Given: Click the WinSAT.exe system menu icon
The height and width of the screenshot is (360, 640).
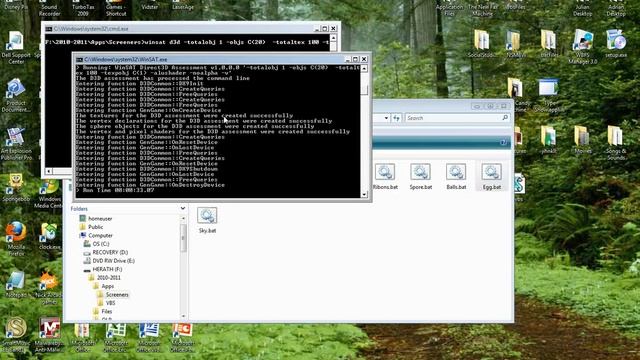Looking at the screenshot, I should click(79, 60).
